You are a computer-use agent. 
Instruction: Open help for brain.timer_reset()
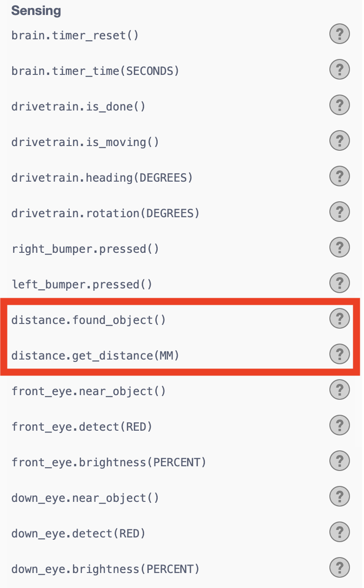[340, 35]
